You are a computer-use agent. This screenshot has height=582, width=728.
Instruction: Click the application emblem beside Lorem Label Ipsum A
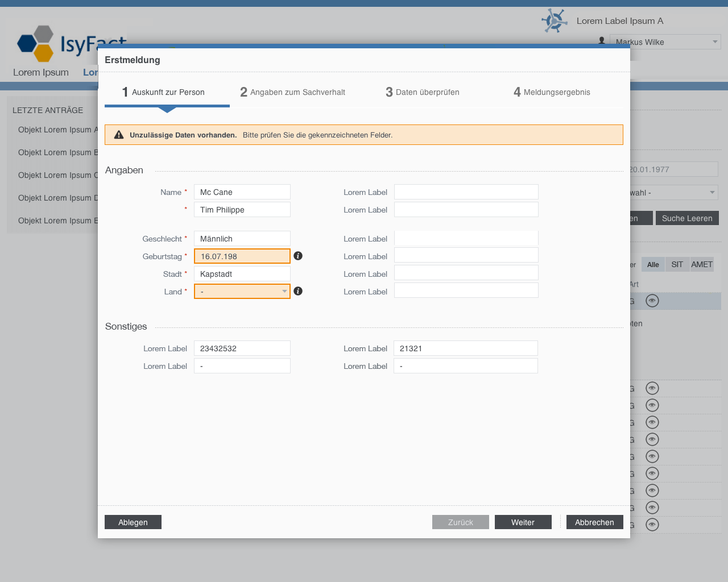(554, 21)
